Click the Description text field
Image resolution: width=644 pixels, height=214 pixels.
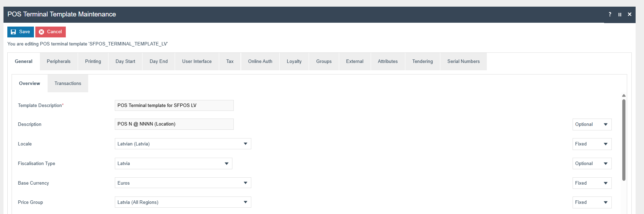coord(174,124)
